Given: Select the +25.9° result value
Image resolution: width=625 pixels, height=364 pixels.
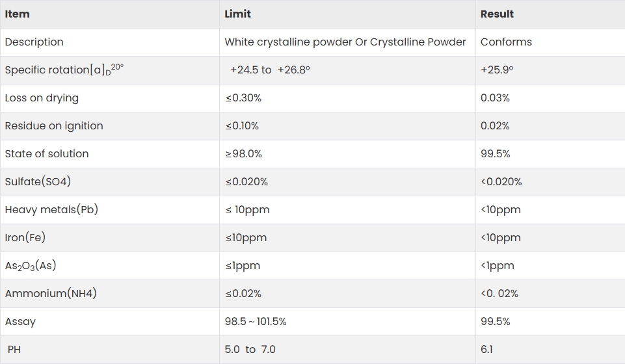Looking at the screenshot, I should click(x=497, y=70).
